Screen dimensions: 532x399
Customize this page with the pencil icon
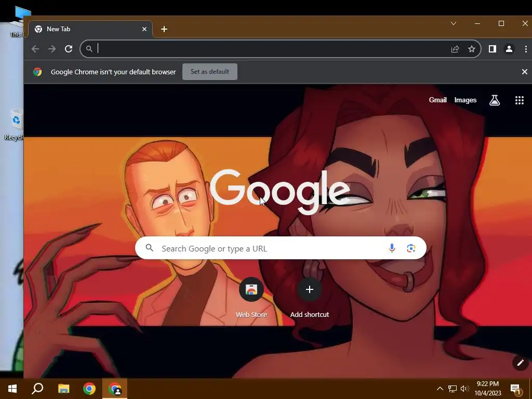coord(520,363)
